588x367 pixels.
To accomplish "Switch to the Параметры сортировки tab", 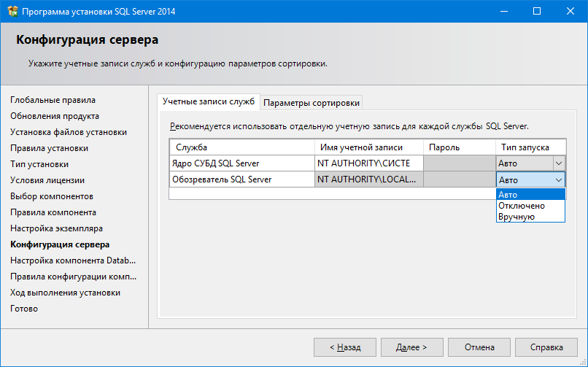I will click(312, 102).
